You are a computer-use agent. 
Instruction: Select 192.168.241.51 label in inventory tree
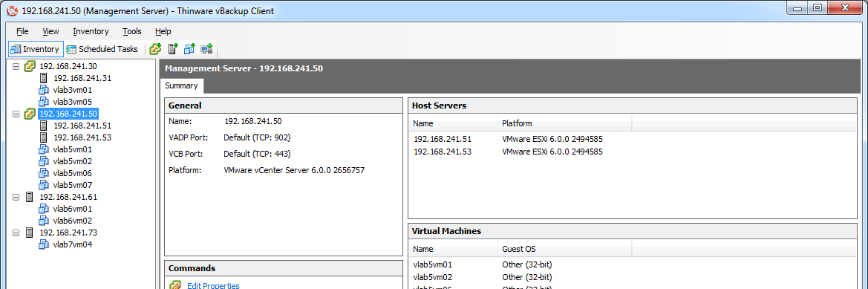tap(82, 126)
